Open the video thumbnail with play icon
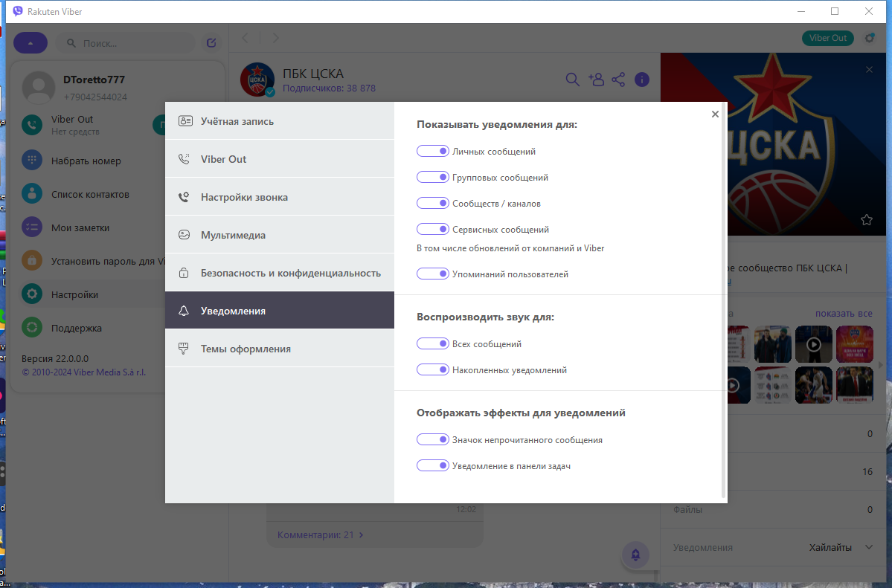Screen dimensions: 892x588 [x=813, y=344]
